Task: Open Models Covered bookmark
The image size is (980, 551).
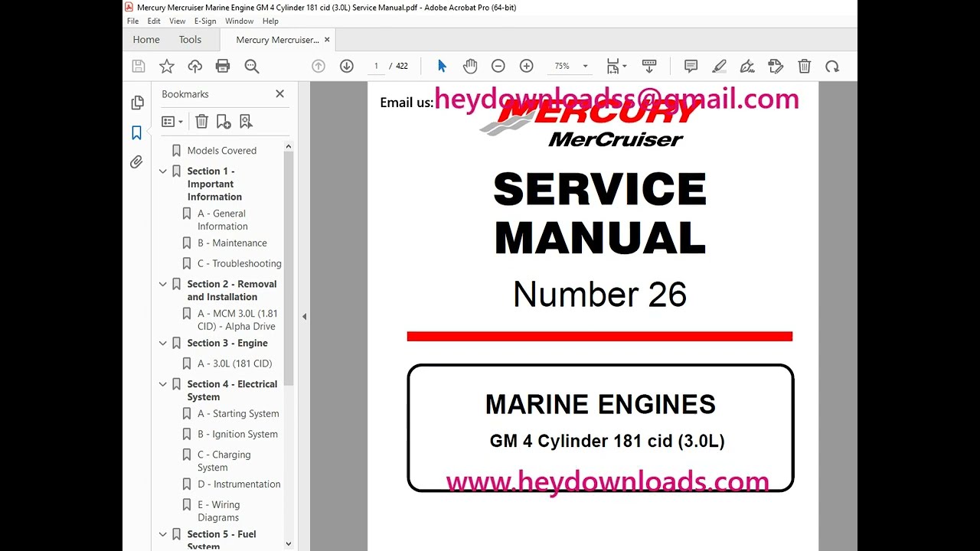Action: click(222, 151)
